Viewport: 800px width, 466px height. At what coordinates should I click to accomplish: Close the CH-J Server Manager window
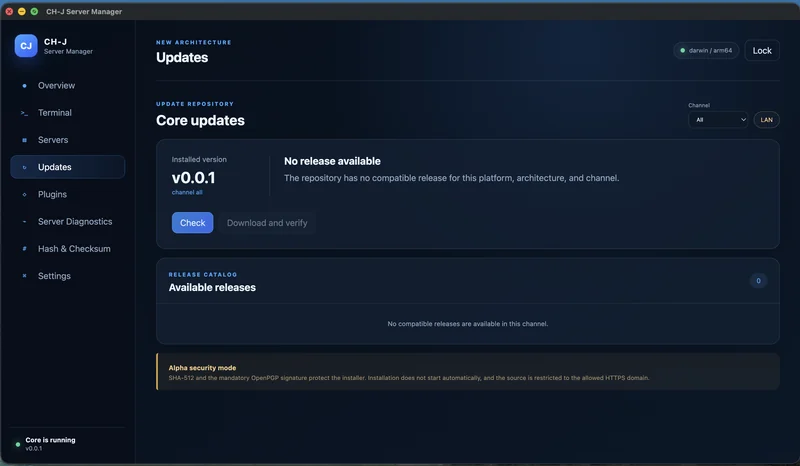pyautogui.click(x=9, y=11)
